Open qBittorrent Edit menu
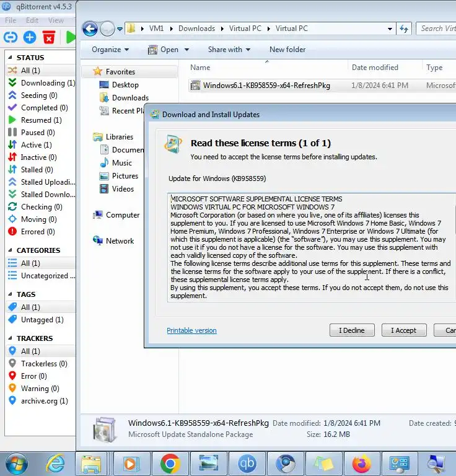This screenshot has width=456, height=476. pos(32,20)
